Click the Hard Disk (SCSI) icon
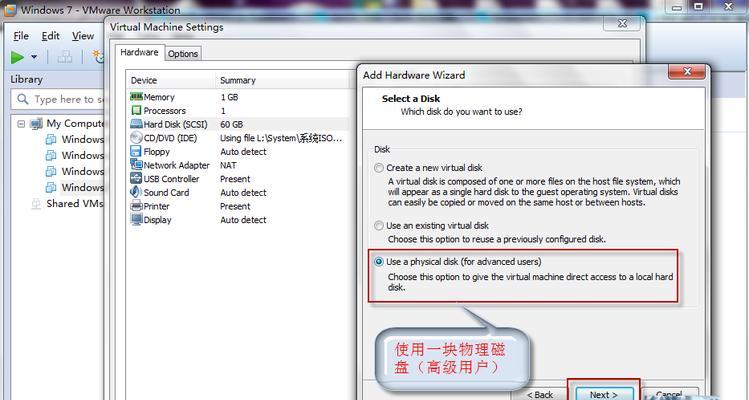Viewport: 749px width, 400px height. tap(136, 124)
